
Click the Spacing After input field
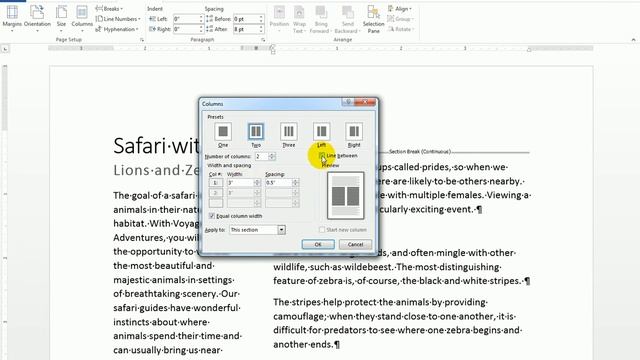246,29
